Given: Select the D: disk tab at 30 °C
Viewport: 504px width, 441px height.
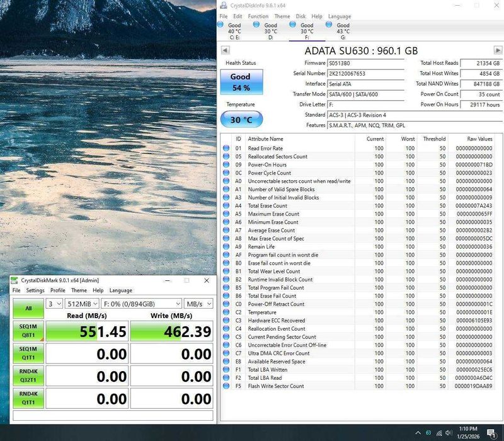Looking at the screenshot, I should coord(271,31).
